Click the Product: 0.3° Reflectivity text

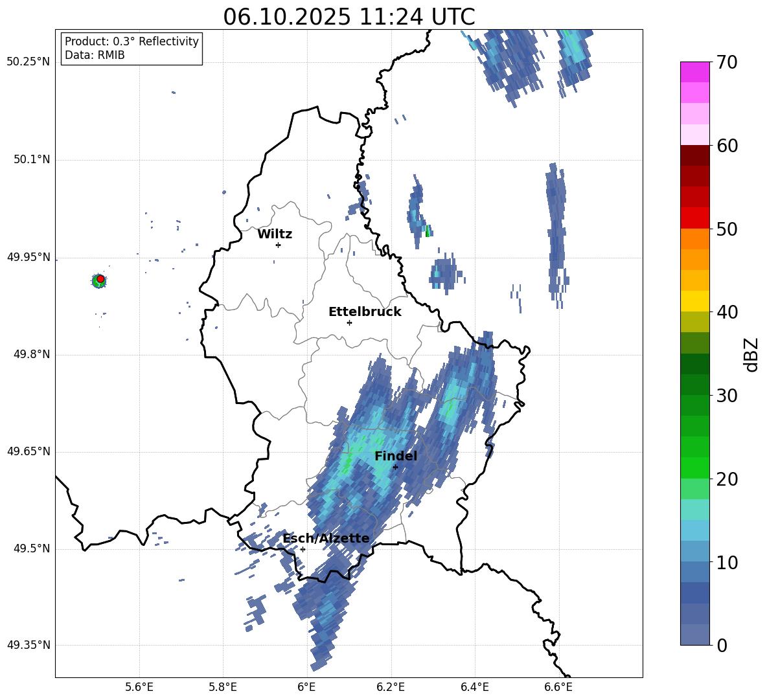coord(132,41)
